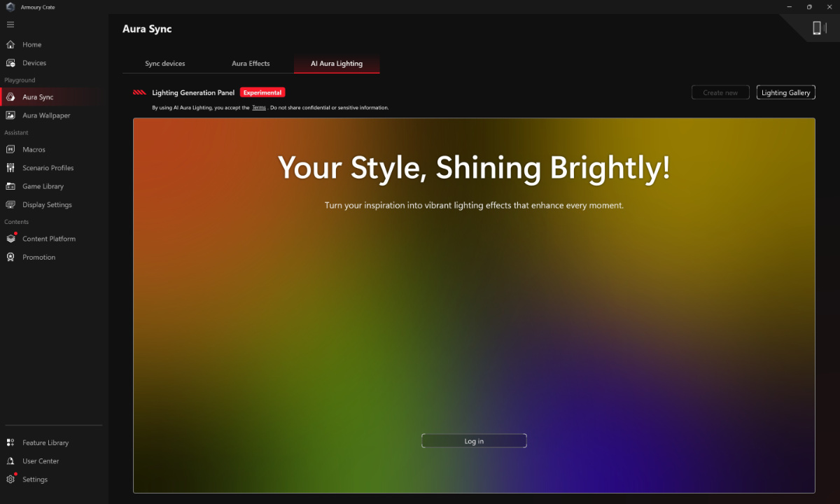Click the Content Platform layers icon
The width and height of the screenshot is (840, 504).
click(x=10, y=239)
